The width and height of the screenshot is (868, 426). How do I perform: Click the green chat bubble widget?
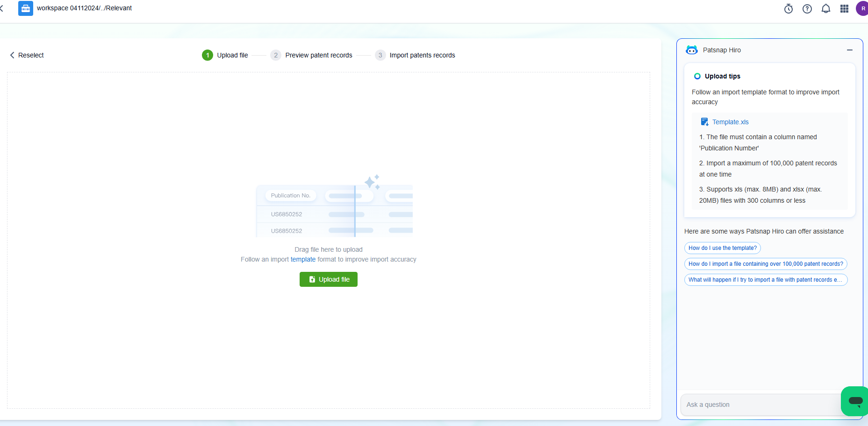click(x=855, y=401)
